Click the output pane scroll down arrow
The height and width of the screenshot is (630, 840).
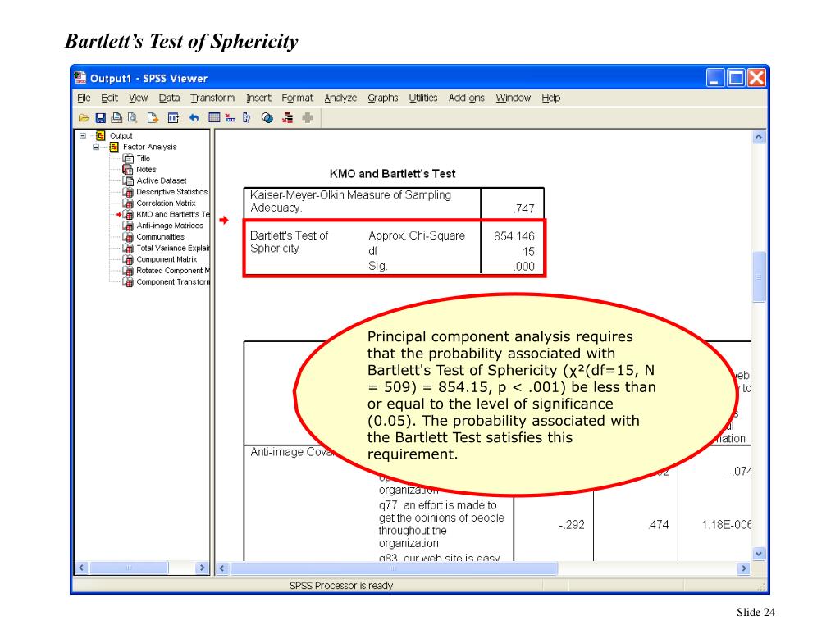pos(759,554)
